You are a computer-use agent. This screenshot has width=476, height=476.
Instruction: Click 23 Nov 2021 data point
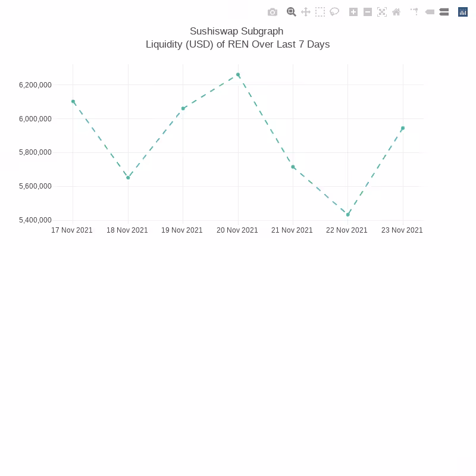tap(403, 128)
